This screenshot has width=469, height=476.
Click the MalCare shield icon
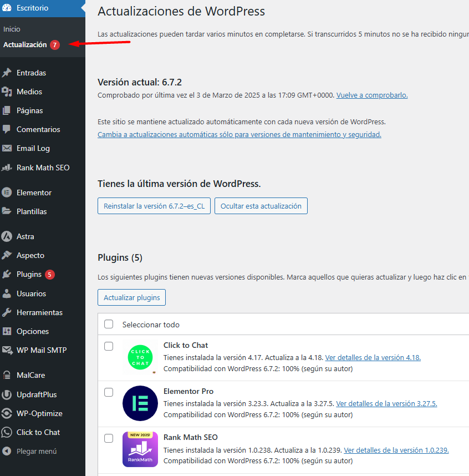(7, 375)
